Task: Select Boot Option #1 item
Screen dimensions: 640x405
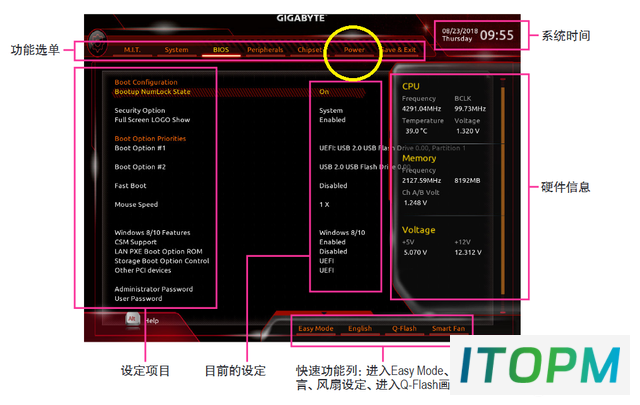Action: pos(140,148)
